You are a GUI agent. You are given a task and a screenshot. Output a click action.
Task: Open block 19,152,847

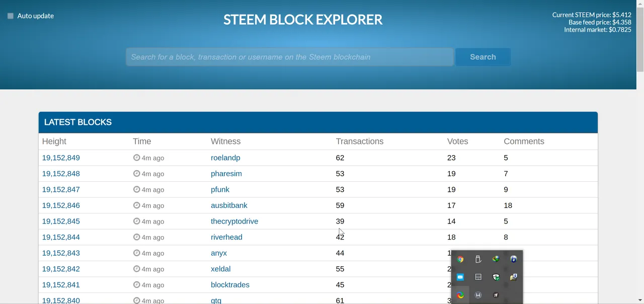tap(61, 190)
